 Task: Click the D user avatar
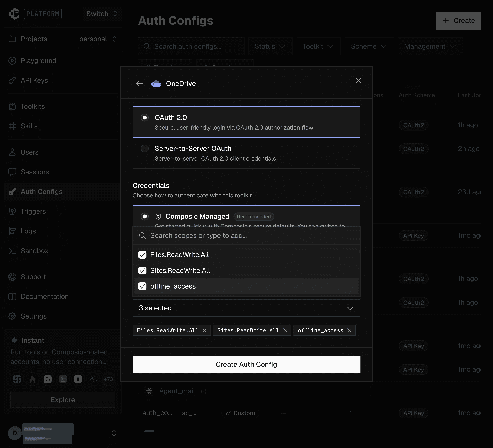(15, 433)
